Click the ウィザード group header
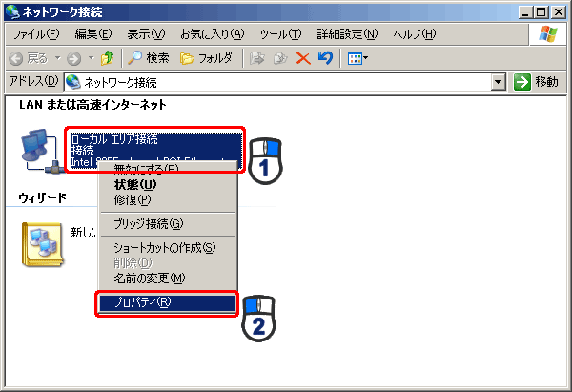The height and width of the screenshot is (392, 572). click(x=42, y=197)
